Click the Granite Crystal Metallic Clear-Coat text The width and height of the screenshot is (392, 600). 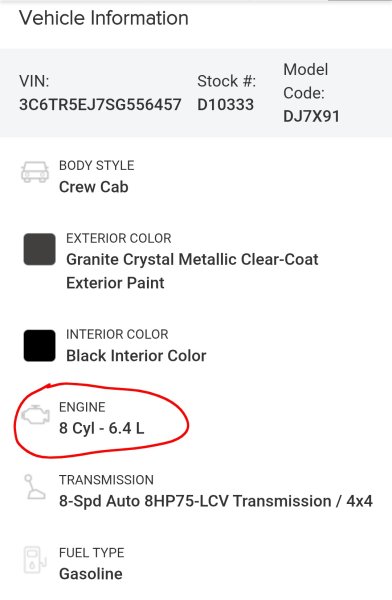click(x=192, y=259)
